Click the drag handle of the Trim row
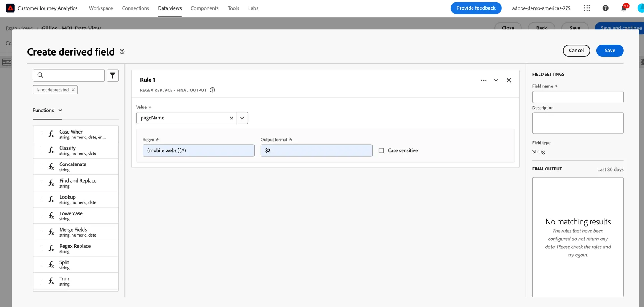This screenshot has height=307, width=644. pos(40,281)
